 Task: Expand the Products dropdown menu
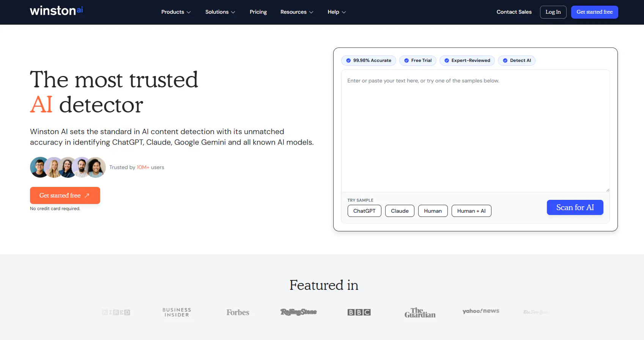[176, 12]
